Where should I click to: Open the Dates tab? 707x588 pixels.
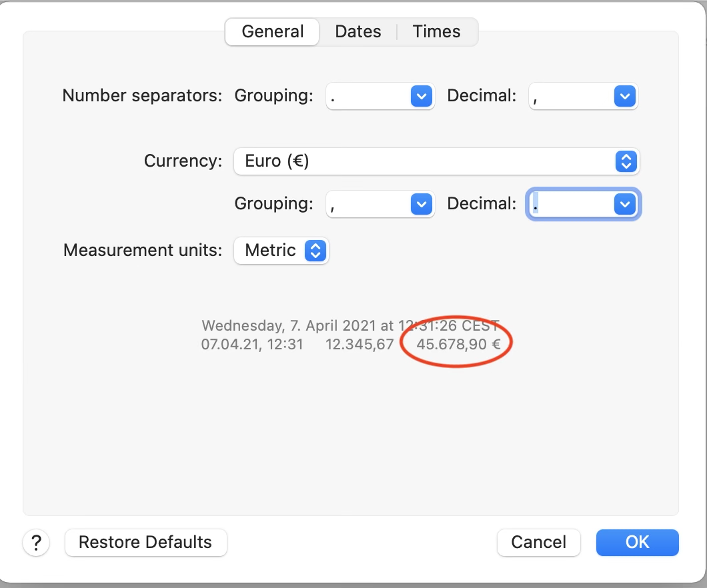358,31
